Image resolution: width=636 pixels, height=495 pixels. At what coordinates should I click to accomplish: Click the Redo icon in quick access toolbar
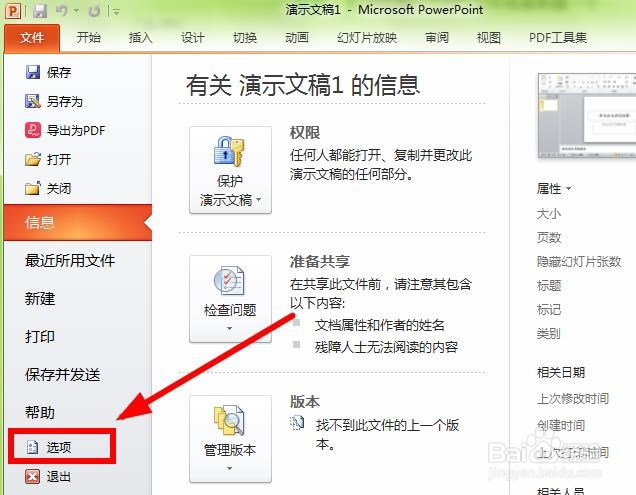[x=94, y=11]
